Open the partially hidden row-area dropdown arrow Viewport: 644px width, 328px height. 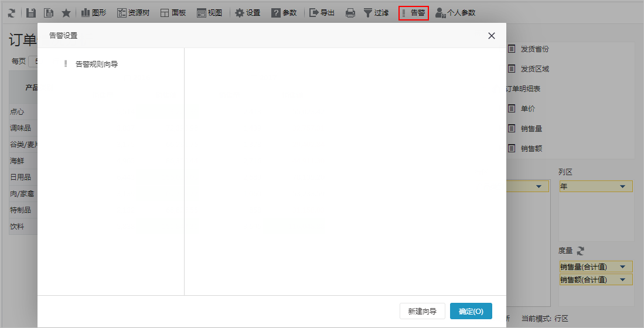[x=539, y=187]
